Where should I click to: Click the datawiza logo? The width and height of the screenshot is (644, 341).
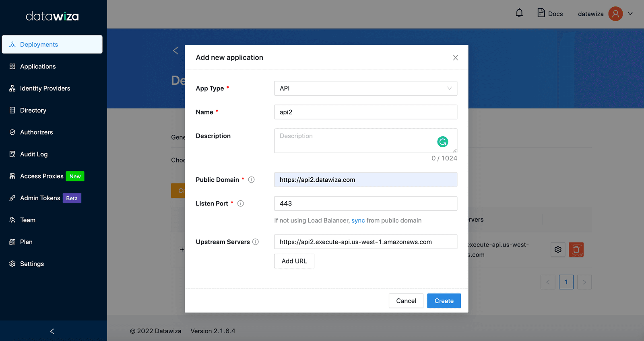pyautogui.click(x=52, y=16)
